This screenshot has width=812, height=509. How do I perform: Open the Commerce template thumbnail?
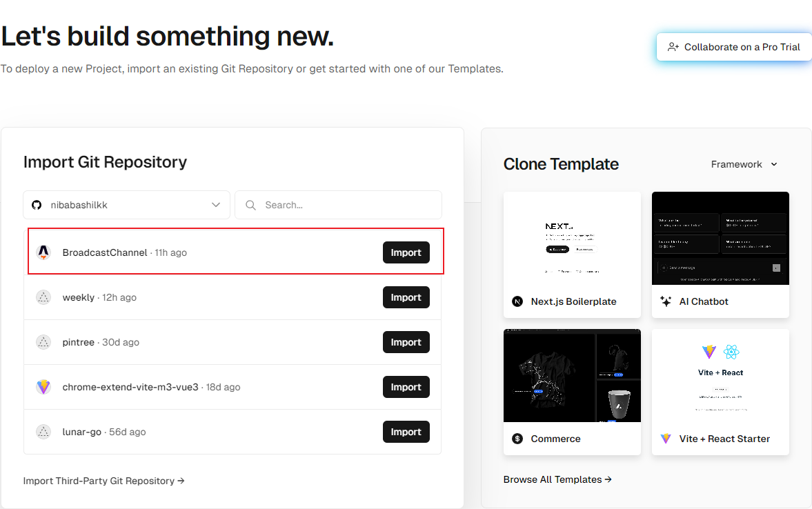(572, 375)
